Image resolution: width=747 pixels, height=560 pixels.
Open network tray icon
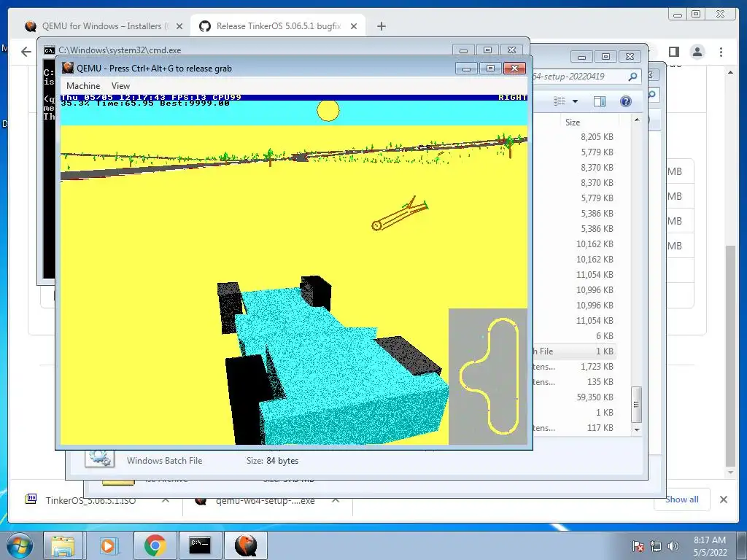click(656, 546)
